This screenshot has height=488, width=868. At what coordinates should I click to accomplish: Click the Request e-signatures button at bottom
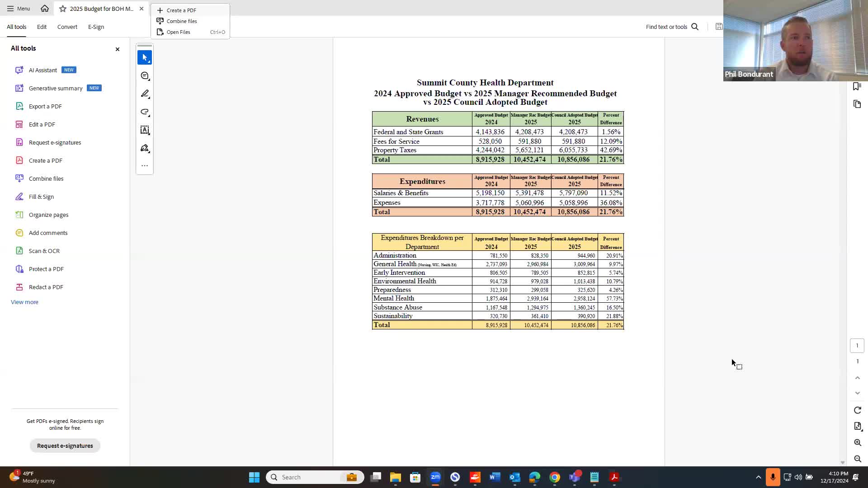tap(65, 446)
